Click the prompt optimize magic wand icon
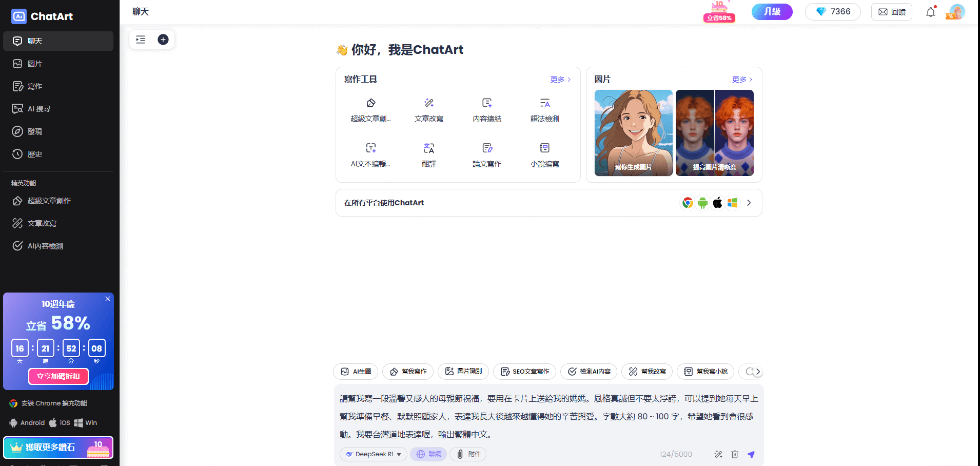 tap(718, 454)
